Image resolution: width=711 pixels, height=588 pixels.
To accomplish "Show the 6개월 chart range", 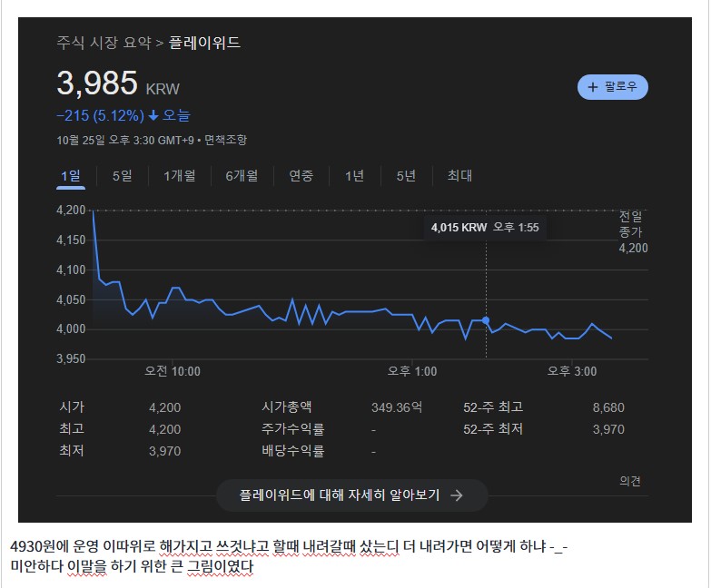I will [242, 176].
